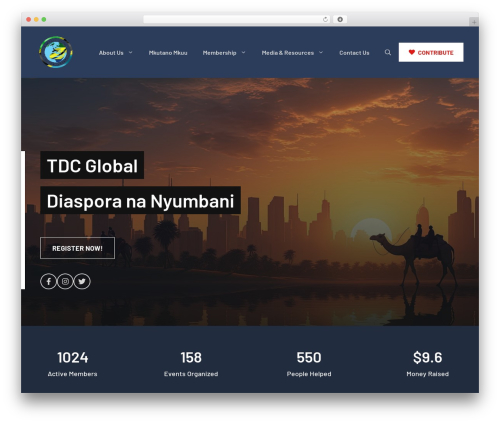Open the Media & Resources menu
The image size is (500, 423).
tap(288, 53)
